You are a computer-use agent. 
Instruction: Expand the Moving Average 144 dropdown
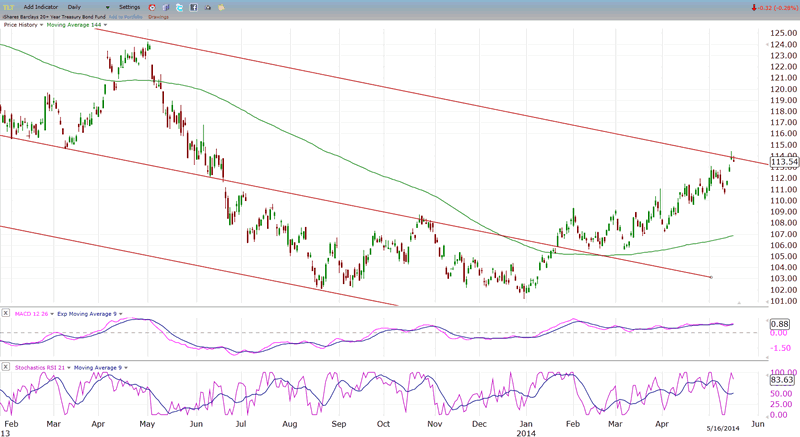click(x=105, y=25)
